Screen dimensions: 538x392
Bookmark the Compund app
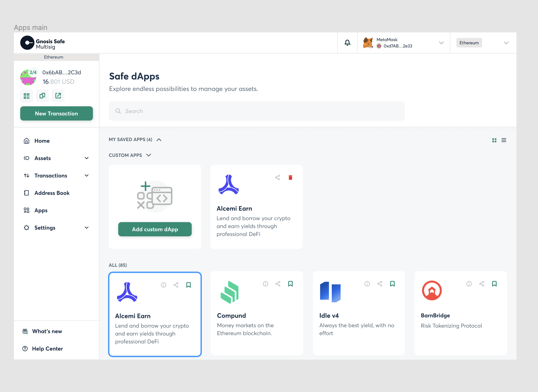(x=290, y=284)
